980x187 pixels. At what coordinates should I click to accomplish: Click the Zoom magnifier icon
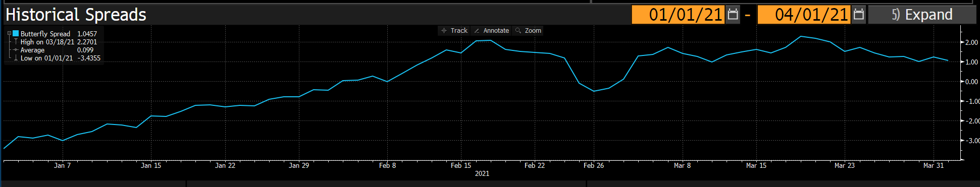point(518,31)
